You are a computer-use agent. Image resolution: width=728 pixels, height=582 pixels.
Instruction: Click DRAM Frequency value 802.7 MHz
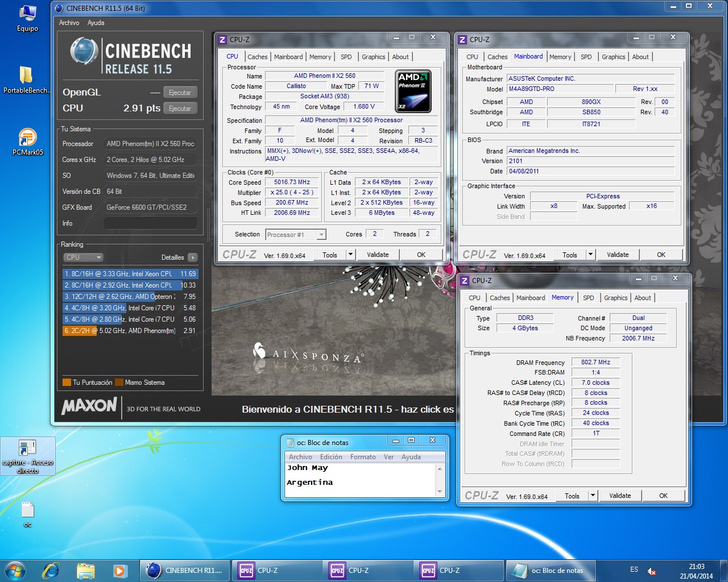click(x=595, y=362)
